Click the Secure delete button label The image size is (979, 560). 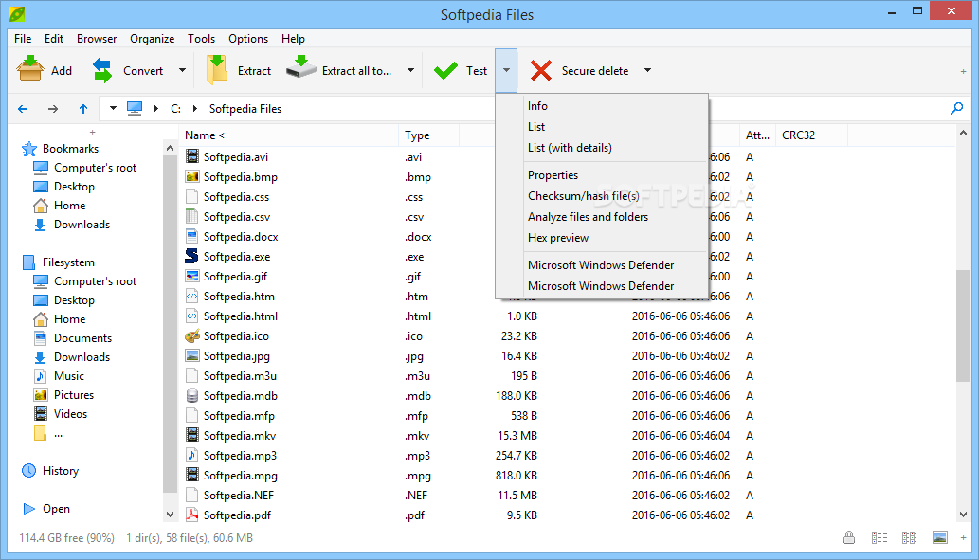[x=595, y=71]
